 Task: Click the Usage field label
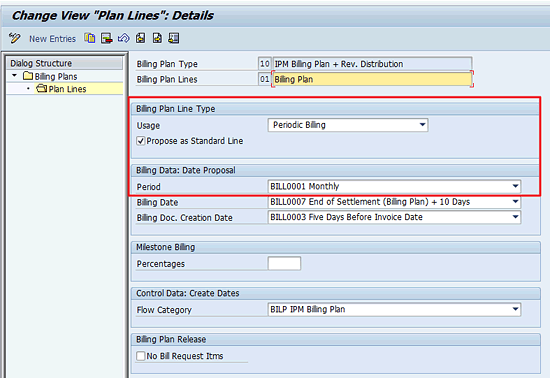(148, 126)
